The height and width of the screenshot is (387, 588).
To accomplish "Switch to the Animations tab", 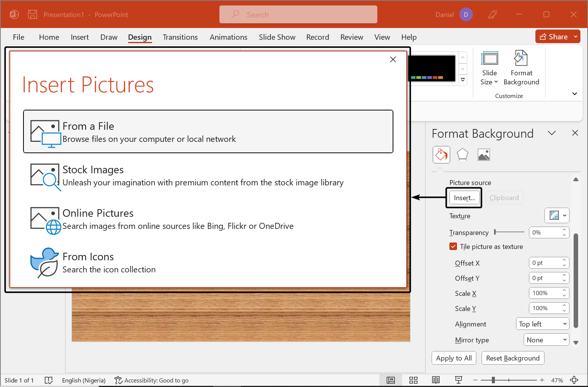I will point(228,37).
